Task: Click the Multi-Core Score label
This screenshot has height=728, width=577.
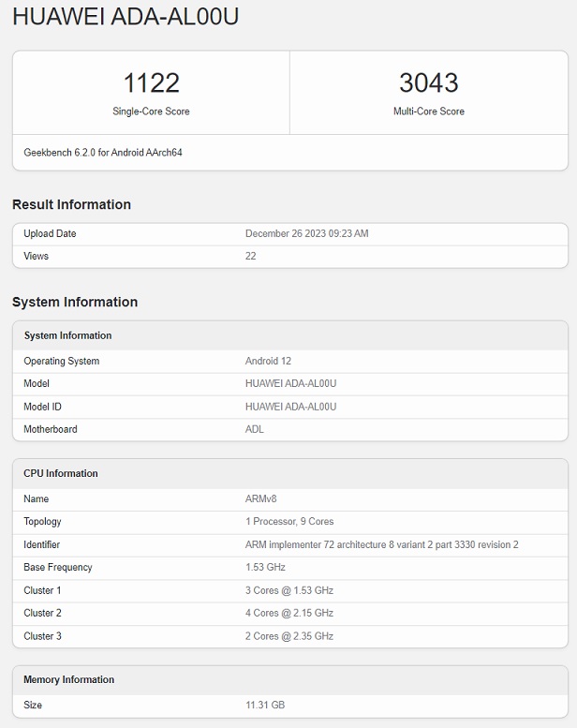Action: pos(429,111)
